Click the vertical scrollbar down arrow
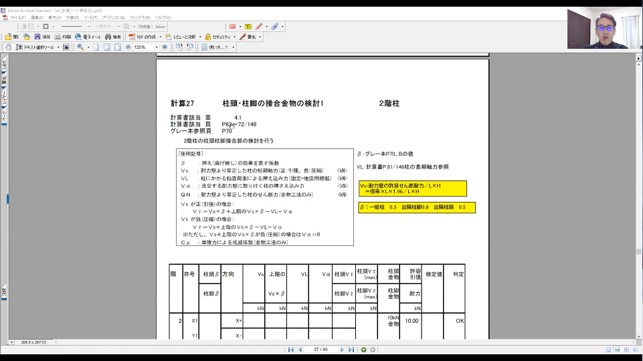The height and width of the screenshot is (361, 643). 638,336
